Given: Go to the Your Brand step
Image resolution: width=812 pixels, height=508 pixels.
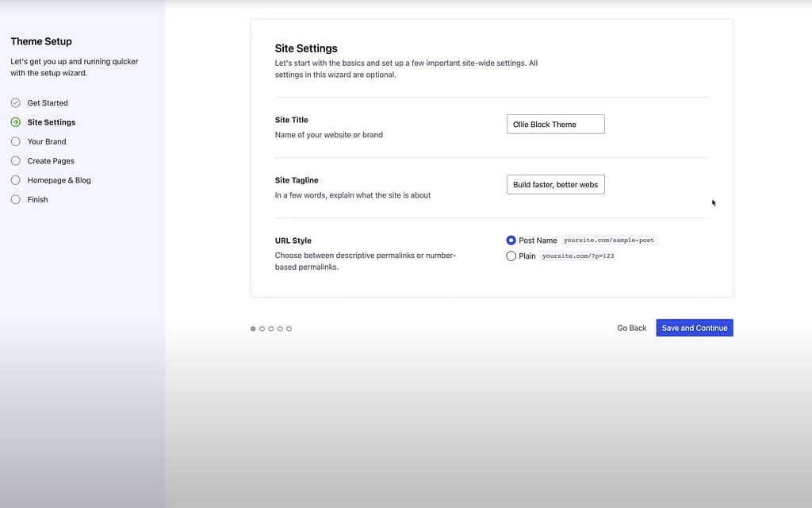Looking at the screenshot, I should click(x=47, y=141).
